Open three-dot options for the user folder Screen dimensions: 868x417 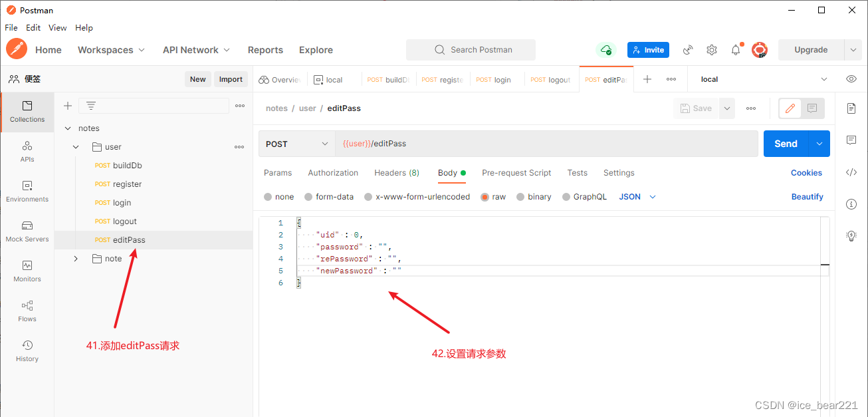point(239,147)
